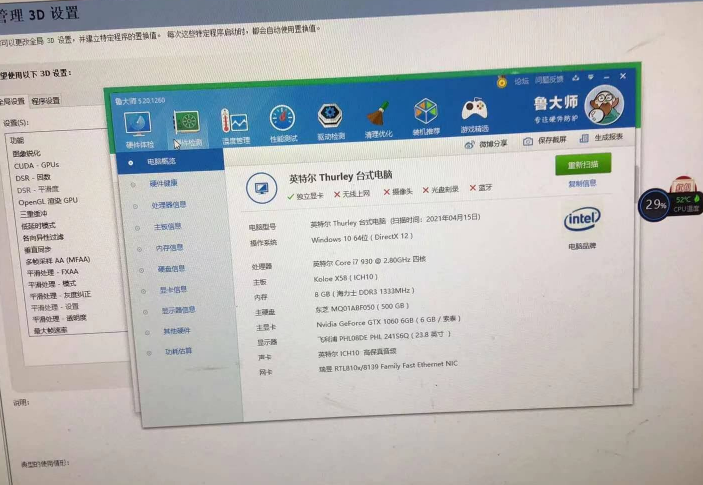Select 最大帧速率 in NVIDIA settings list
Image resolution: width=703 pixels, height=485 pixels.
(51, 330)
